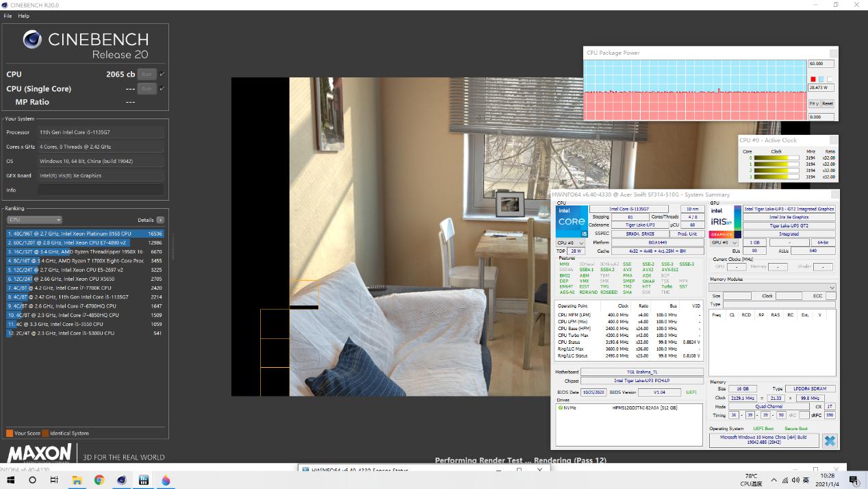Open the GPU #0 selector dropdown

(x=724, y=242)
